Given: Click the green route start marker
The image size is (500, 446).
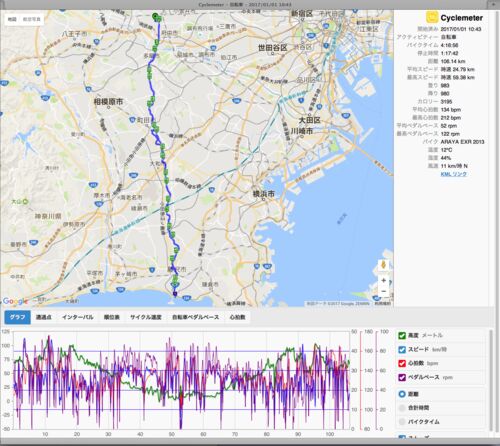Looking at the screenshot, I should tap(155, 16).
